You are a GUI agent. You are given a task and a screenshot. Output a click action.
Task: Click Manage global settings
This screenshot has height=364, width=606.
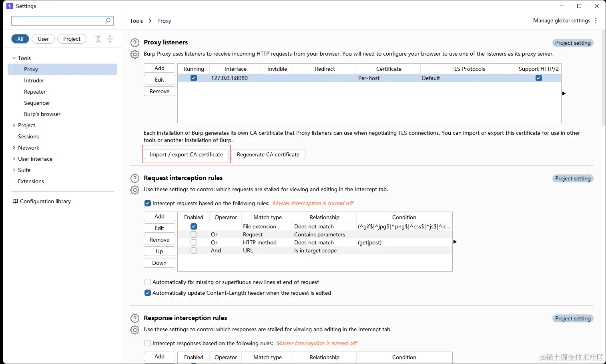click(562, 20)
